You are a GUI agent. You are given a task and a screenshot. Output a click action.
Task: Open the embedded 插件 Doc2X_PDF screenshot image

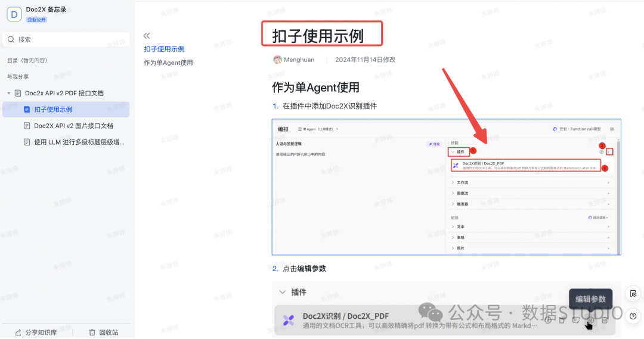447,309
